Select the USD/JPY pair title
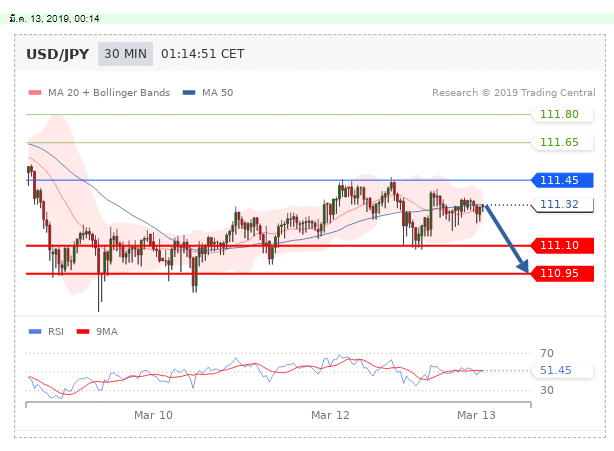This screenshot has height=451, width=614. coord(58,54)
